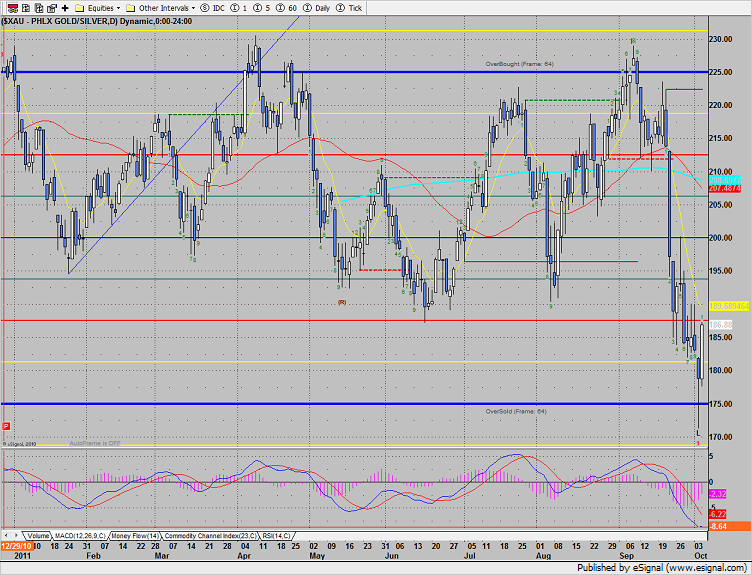
Task: Switch symbol via the IDC button
Action: [x=212, y=8]
